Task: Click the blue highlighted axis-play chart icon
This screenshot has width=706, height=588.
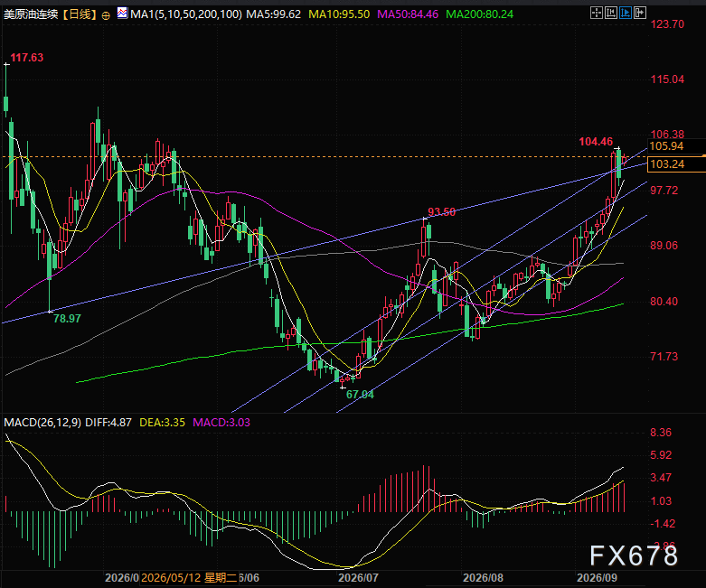Action: (626, 13)
